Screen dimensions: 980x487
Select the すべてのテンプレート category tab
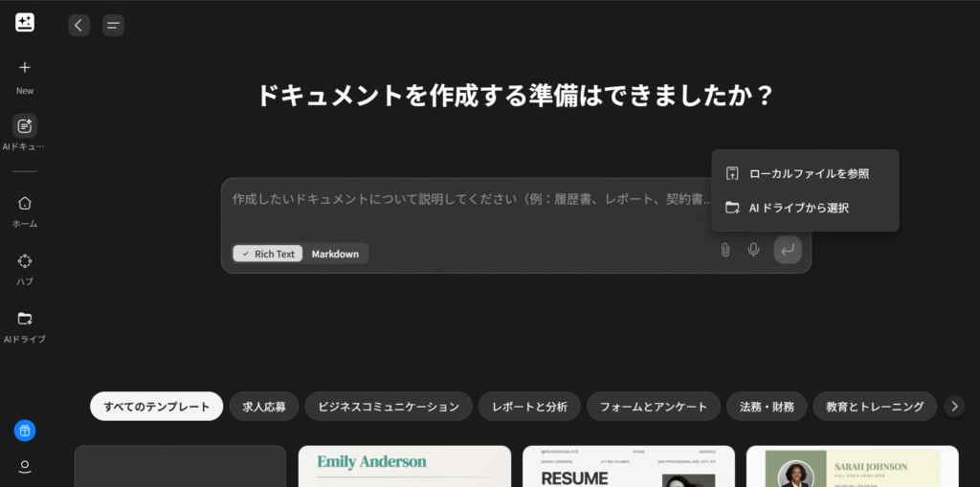pyautogui.click(x=156, y=407)
